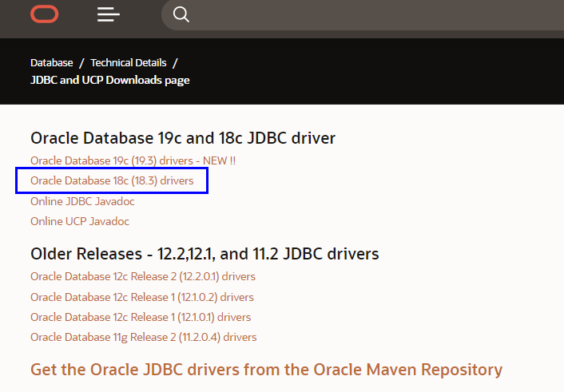Open the Technical Details breadcrumb
The height and width of the screenshot is (392, 564).
point(129,62)
